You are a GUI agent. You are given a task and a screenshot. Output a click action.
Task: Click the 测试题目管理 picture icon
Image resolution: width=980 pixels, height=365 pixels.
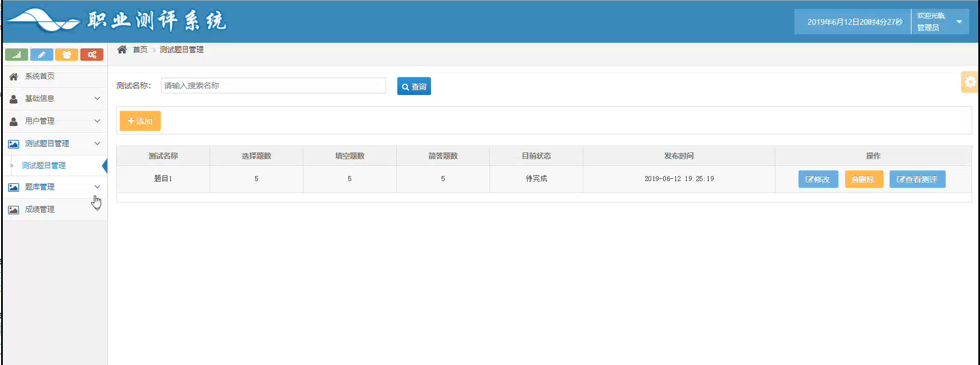13,144
